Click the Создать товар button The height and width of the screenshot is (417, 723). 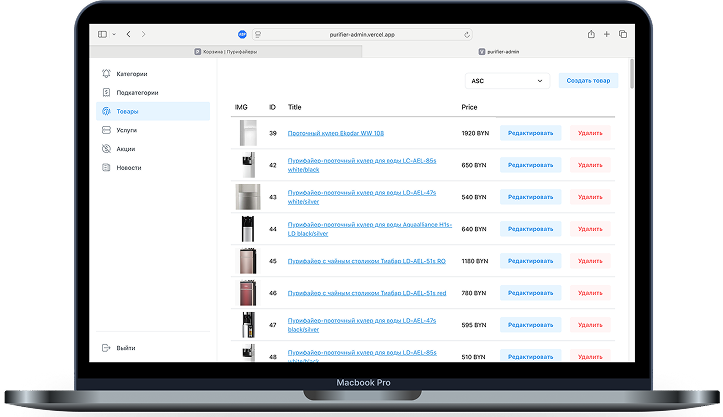tap(588, 81)
